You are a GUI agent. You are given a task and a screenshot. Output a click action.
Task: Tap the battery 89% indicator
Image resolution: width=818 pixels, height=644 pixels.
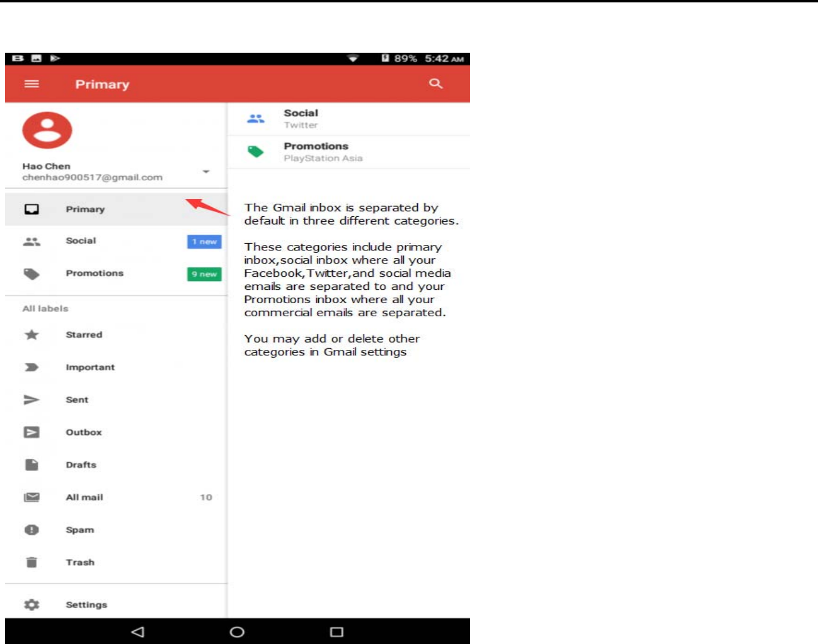click(x=399, y=58)
